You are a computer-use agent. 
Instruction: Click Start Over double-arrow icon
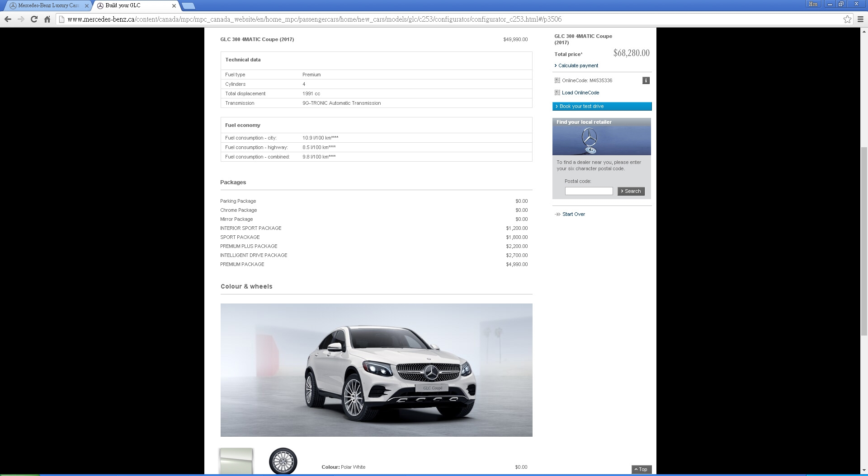(x=557, y=214)
